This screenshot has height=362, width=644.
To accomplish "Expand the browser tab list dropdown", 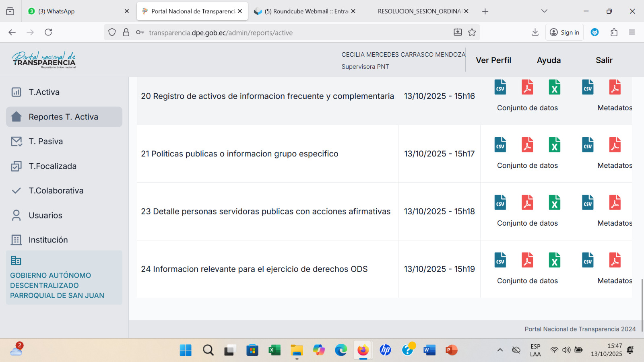I will tap(544, 11).
